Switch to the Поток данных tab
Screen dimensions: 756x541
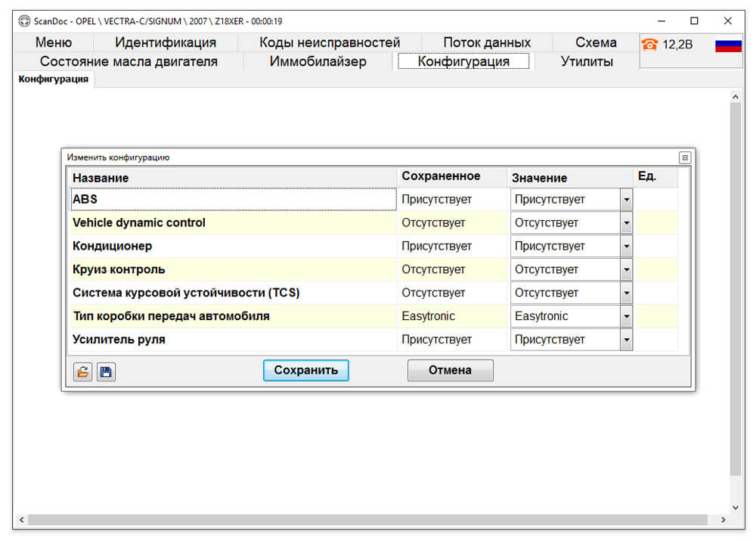point(487,42)
